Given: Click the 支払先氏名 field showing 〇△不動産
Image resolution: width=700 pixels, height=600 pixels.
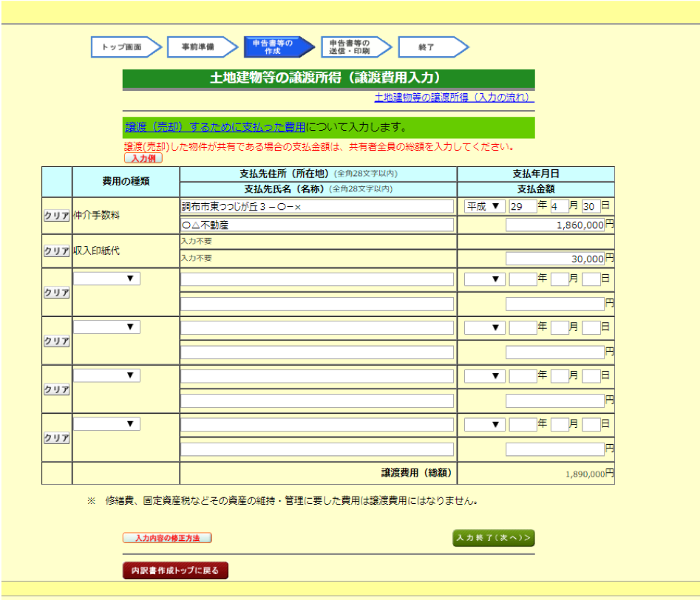Looking at the screenshot, I should (316, 225).
